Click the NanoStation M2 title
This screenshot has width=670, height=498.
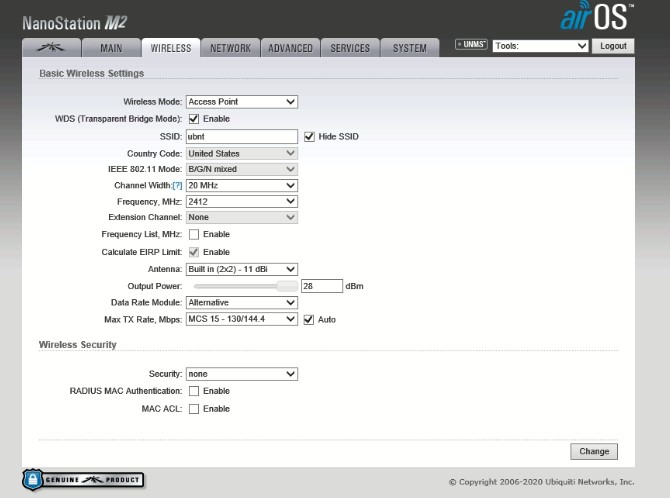75,23
